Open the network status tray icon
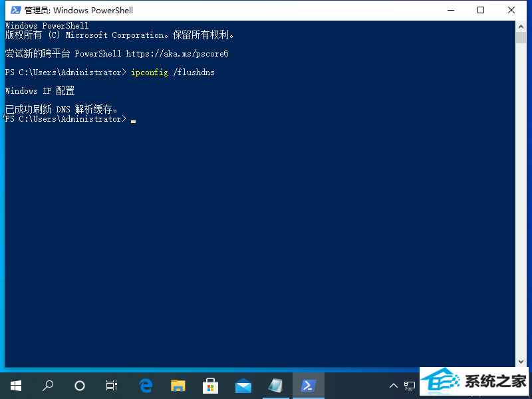The image size is (532, 399). 410,386
